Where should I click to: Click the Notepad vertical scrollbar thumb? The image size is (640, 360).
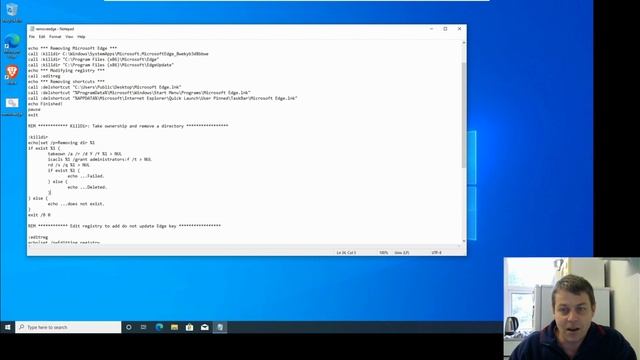[x=464, y=115]
